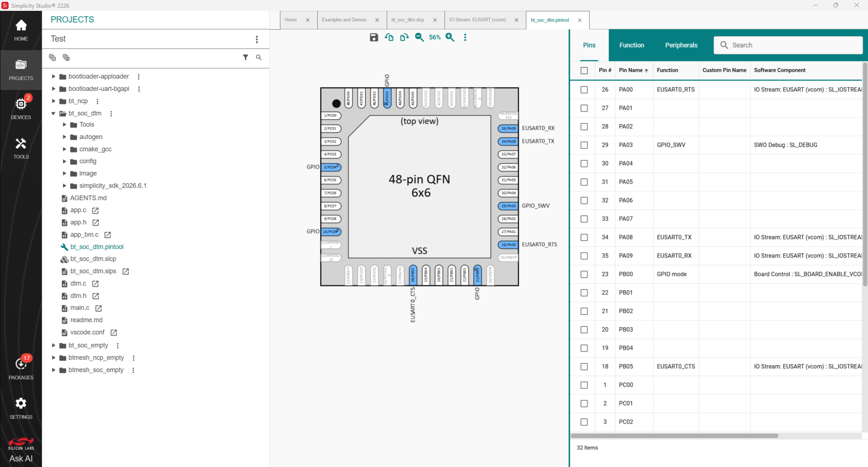Close the IO Stream: EUSART (vcom) tab
Screen dimensions: 868x467
tap(516, 20)
